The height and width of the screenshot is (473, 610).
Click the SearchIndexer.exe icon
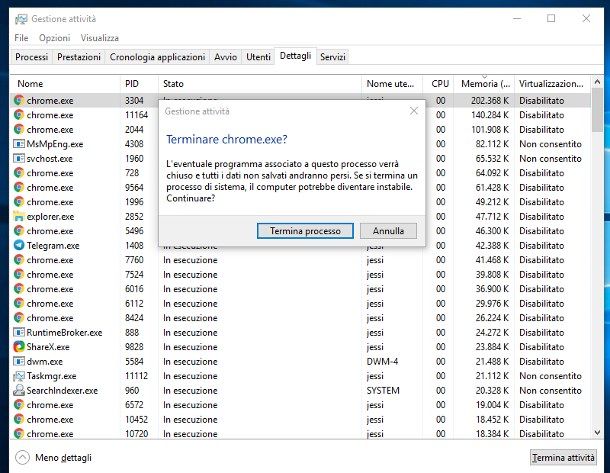(19, 390)
